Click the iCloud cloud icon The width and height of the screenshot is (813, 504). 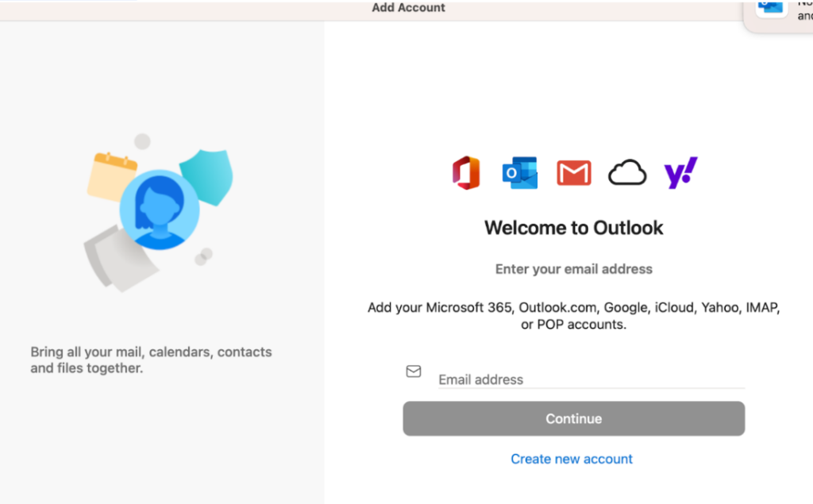(627, 172)
